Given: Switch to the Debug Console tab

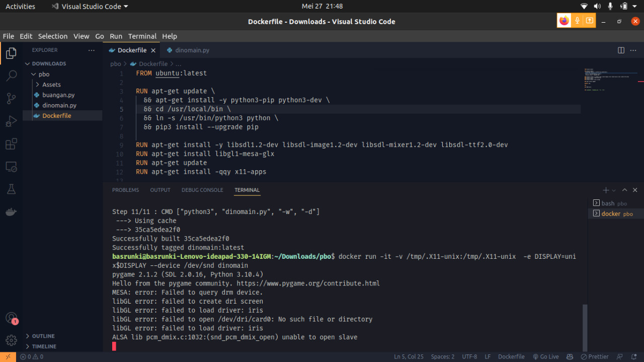Looking at the screenshot, I should (x=202, y=190).
